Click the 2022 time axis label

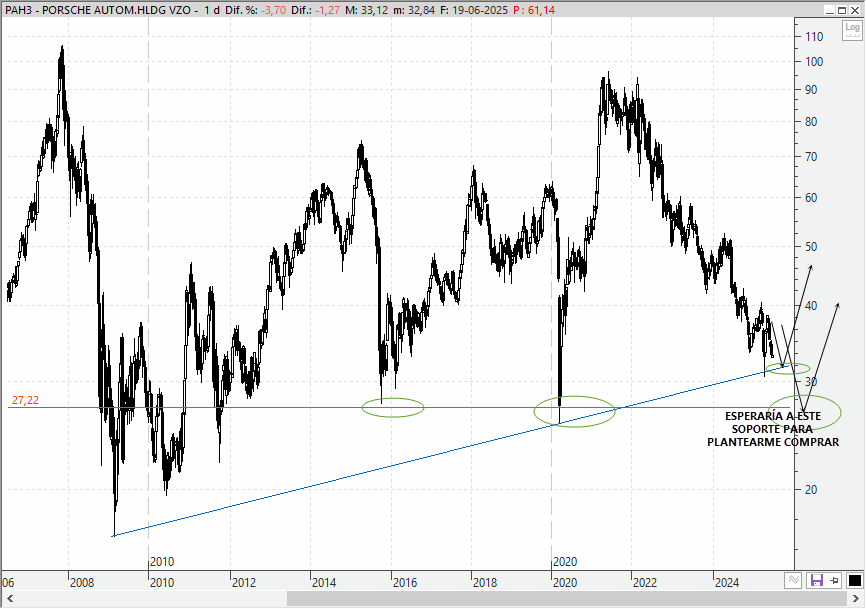coord(645,582)
